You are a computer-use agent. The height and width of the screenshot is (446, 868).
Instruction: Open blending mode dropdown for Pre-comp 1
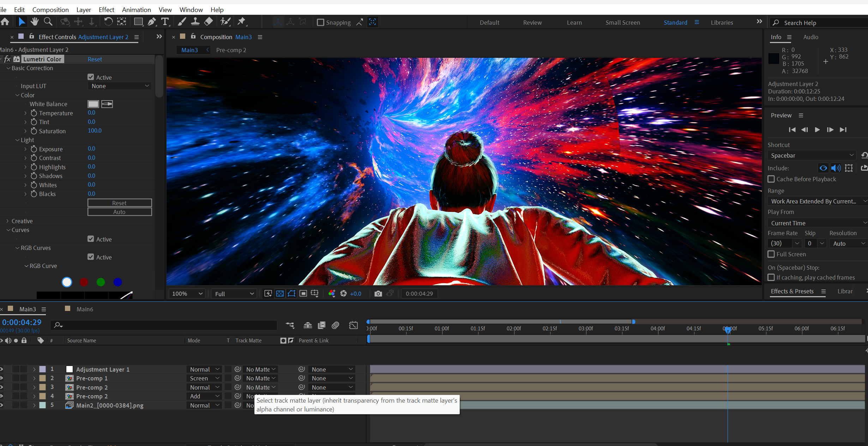[x=204, y=378]
